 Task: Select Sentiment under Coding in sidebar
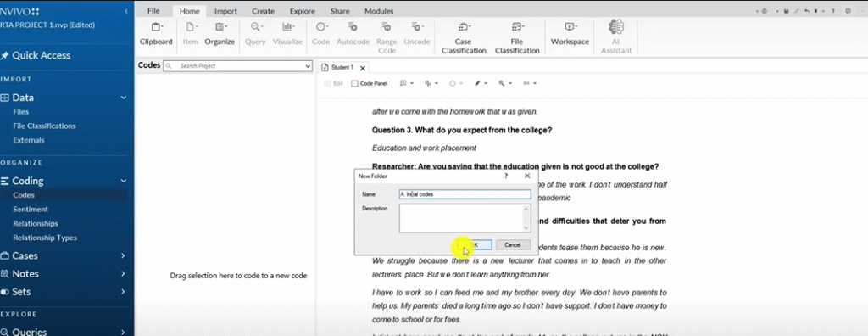pos(31,209)
